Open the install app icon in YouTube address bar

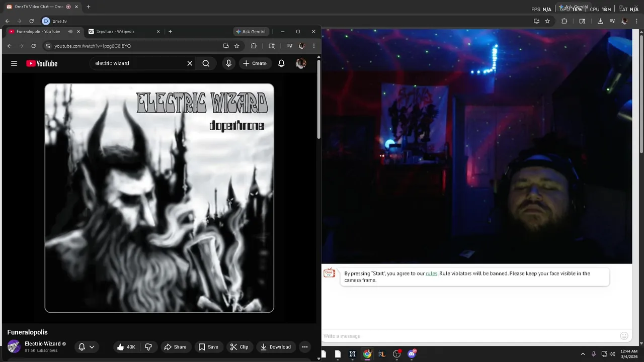click(226, 46)
